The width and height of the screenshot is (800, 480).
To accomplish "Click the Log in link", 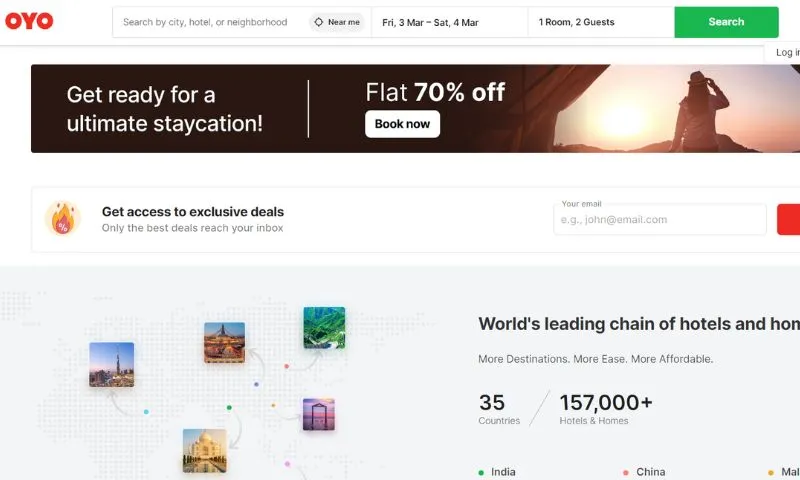I will [787, 53].
